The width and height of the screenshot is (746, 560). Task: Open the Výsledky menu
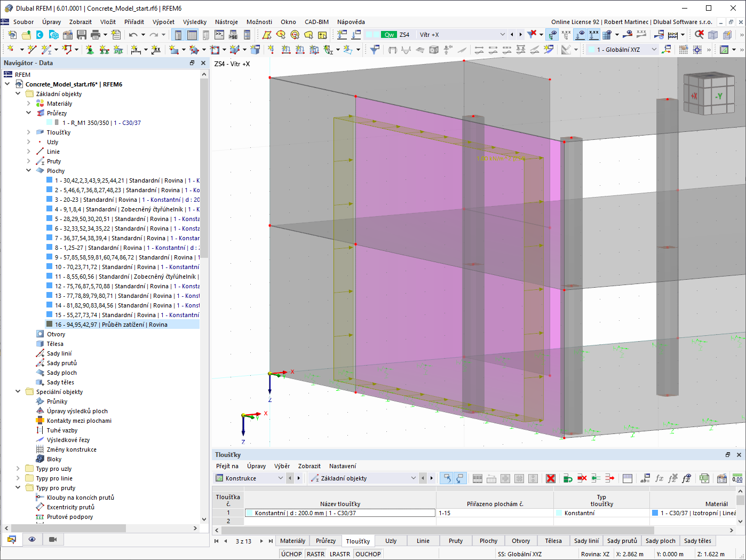point(194,22)
